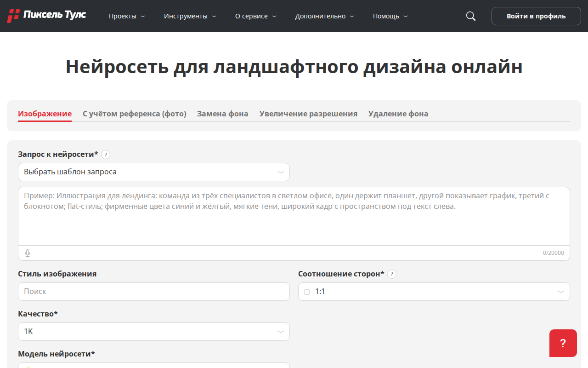Click the 0/20000 character counter

[554, 253]
